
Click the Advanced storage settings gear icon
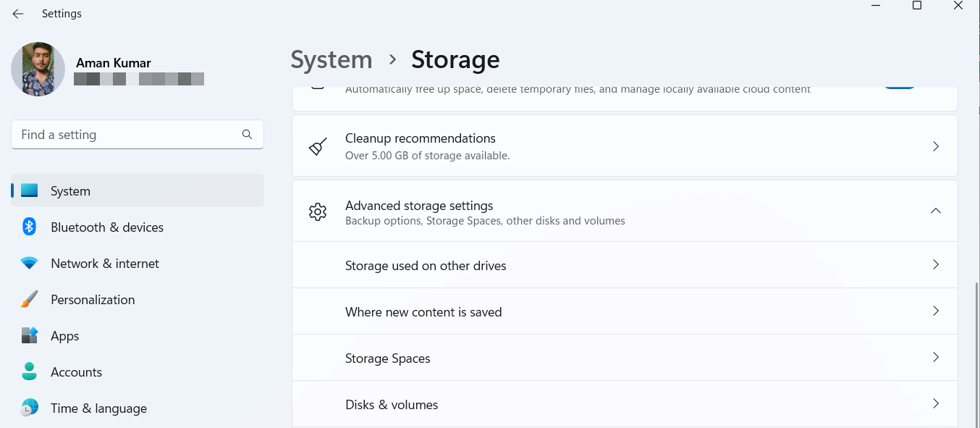[x=318, y=211]
